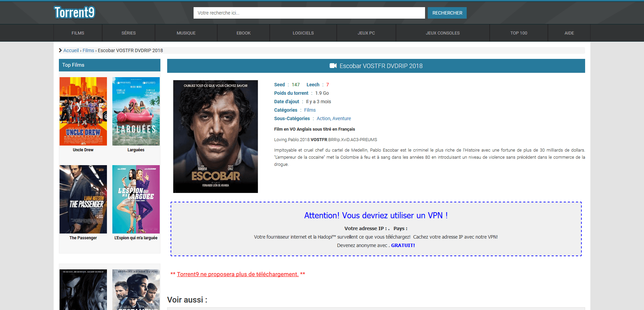Click L'Espion qui m'a larguée title
The height and width of the screenshot is (310, 644).
click(x=136, y=238)
